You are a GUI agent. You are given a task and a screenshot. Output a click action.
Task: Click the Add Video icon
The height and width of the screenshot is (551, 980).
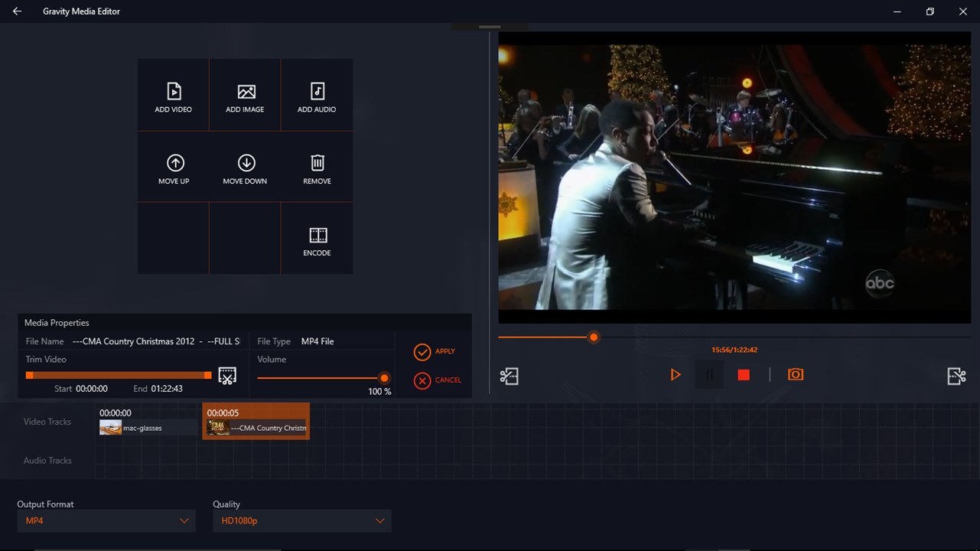point(174,92)
